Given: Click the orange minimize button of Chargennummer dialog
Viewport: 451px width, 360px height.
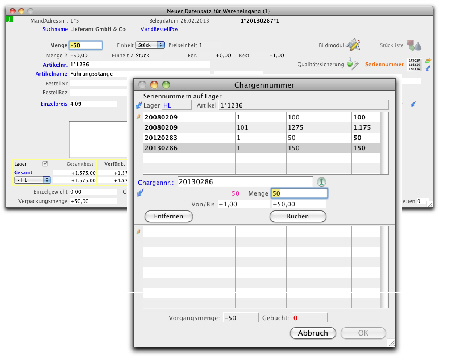Looking at the screenshot, I should click(154, 85).
